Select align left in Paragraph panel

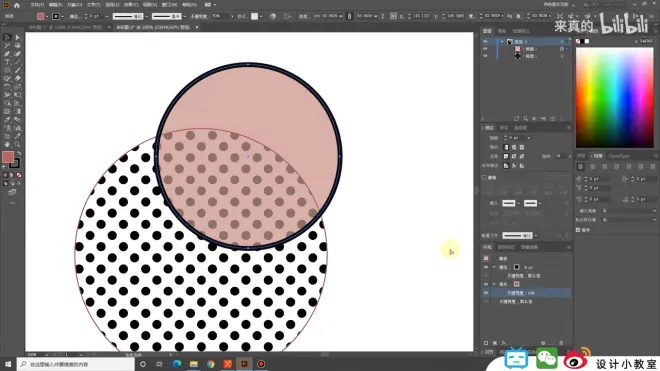pos(580,167)
